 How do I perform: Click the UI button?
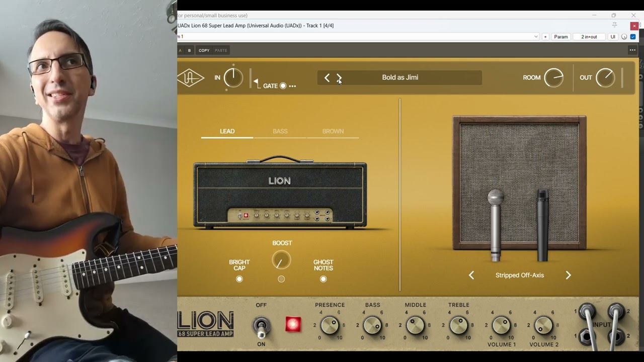tap(613, 37)
